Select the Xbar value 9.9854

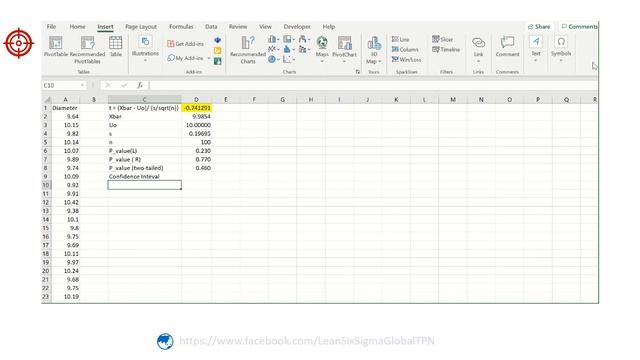(196, 117)
